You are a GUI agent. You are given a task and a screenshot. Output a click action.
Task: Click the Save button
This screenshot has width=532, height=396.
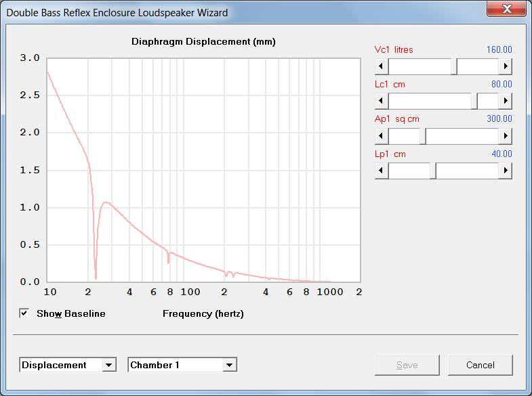(x=407, y=365)
